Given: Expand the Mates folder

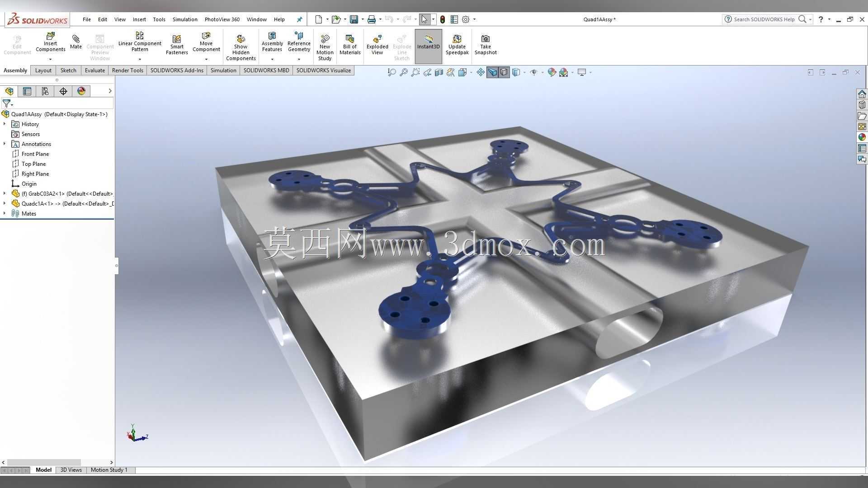Looking at the screenshot, I should click(5, 213).
